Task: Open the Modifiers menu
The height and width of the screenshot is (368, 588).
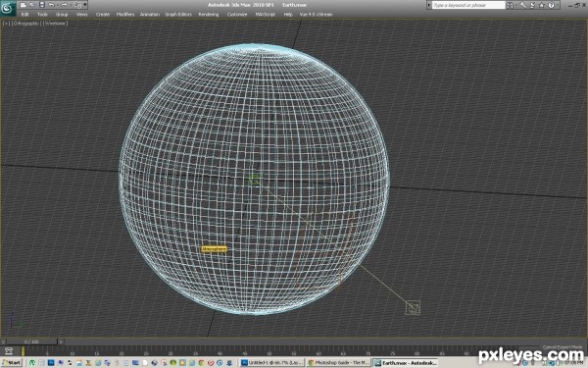Action: point(125,15)
